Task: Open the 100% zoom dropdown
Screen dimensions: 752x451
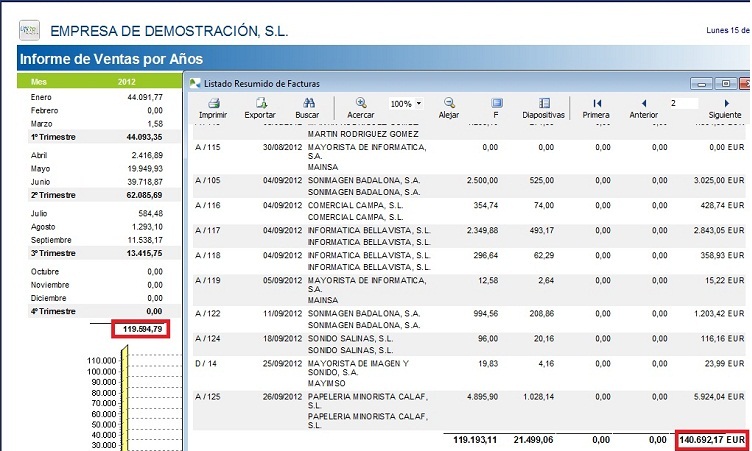Action: click(x=419, y=103)
